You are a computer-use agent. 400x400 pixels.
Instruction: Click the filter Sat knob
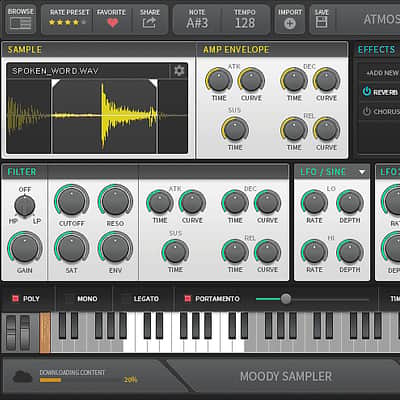tap(72, 248)
